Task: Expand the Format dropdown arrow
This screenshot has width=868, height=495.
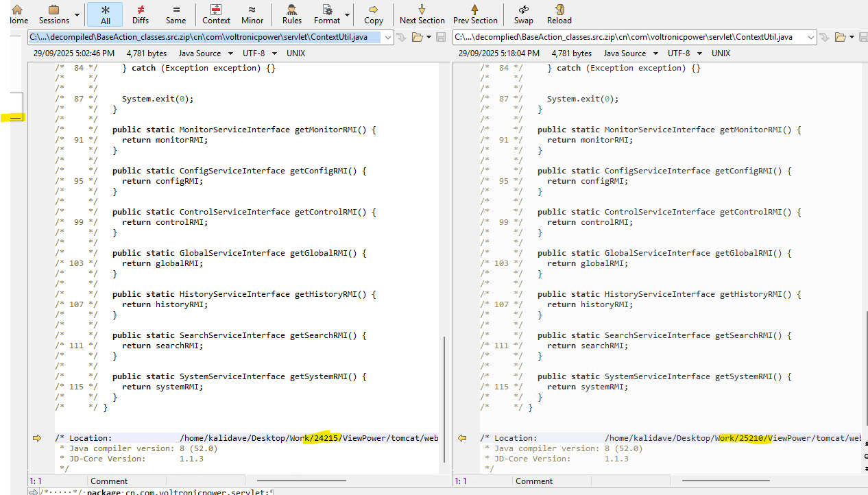Action: click(348, 14)
